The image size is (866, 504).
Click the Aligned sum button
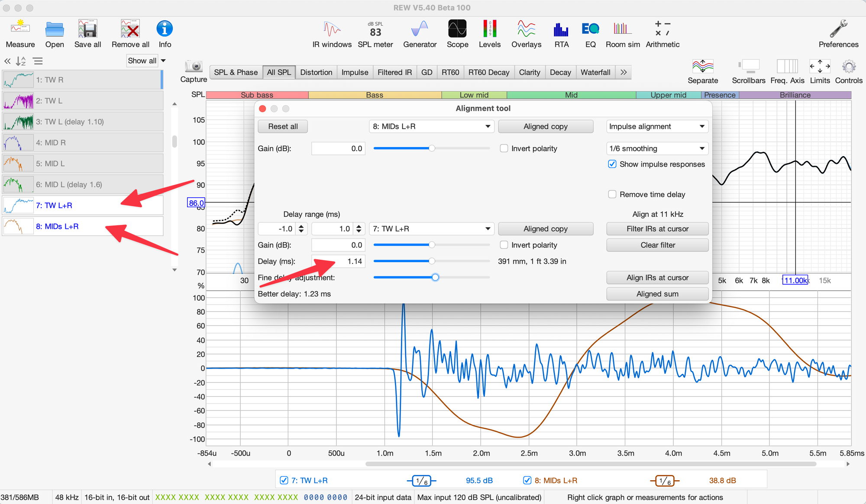pos(657,294)
